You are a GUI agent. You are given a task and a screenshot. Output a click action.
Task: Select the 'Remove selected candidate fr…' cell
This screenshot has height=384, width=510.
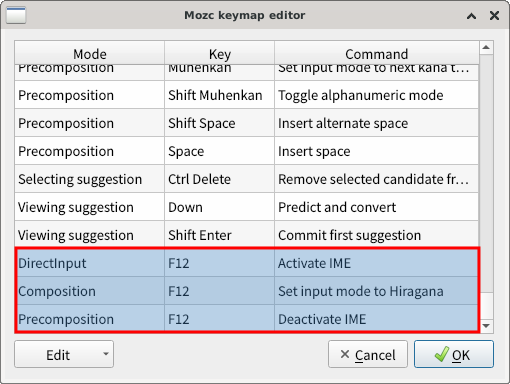point(376,179)
